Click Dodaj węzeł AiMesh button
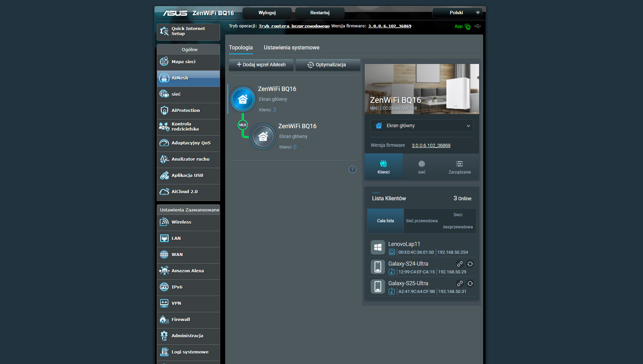The width and height of the screenshot is (643, 364). coord(261,65)
